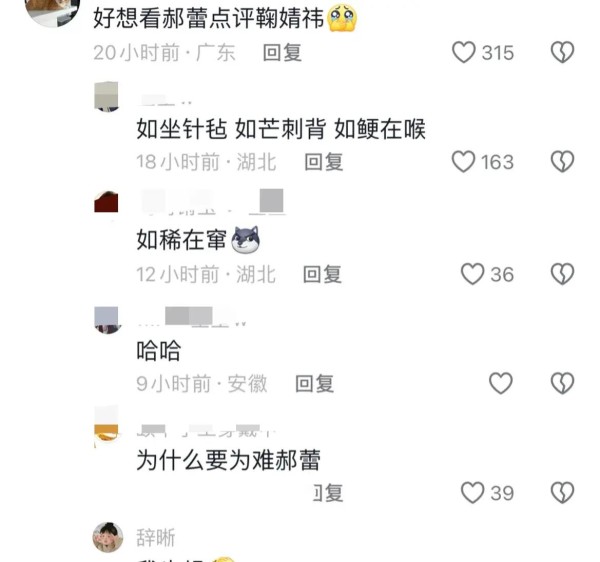Image resolution: width=600 pixels, height=562 pixels.
Task: Reply to the 为什么要为难郝蕾 comment
Action: (328, 493)
